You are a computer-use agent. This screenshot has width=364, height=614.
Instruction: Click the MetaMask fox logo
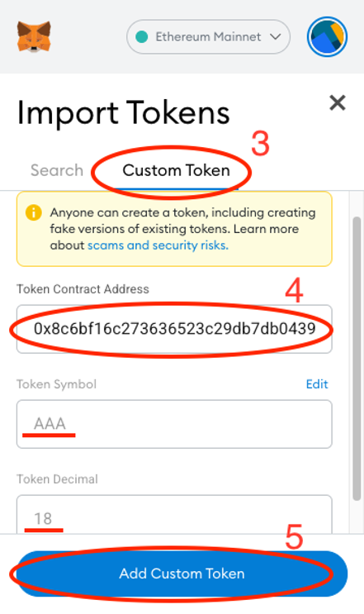coord(34,36)
